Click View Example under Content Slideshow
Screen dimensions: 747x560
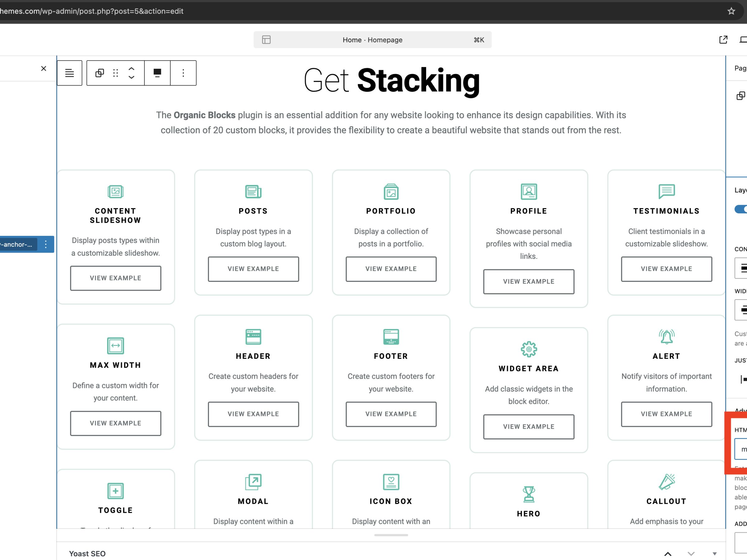[115, 278]
